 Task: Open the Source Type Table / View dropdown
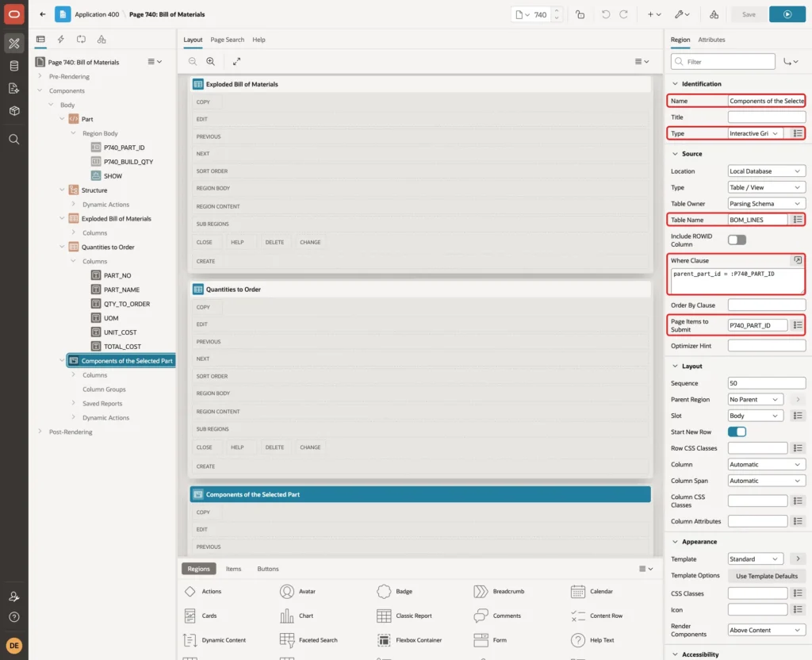(x=767, y=187)
